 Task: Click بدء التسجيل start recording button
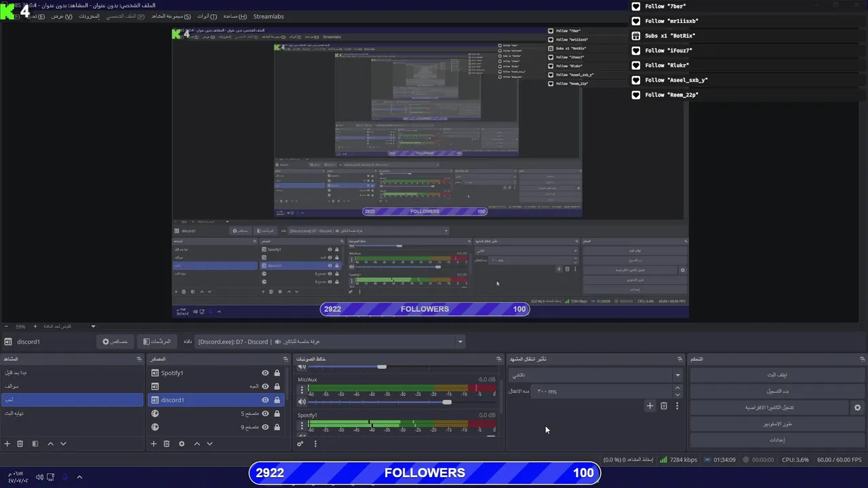pos(777,391)
